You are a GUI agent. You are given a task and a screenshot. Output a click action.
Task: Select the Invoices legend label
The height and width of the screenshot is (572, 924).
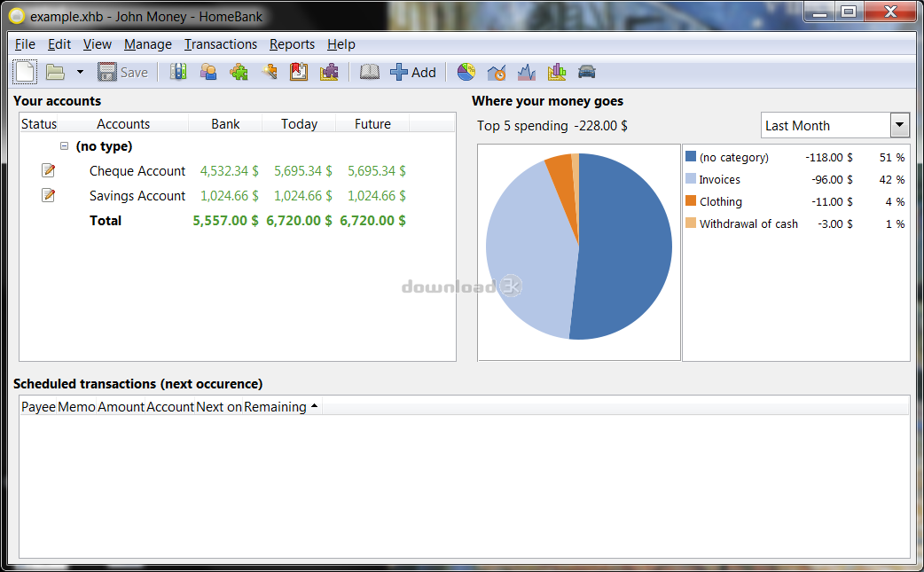(x=719, y=179)
